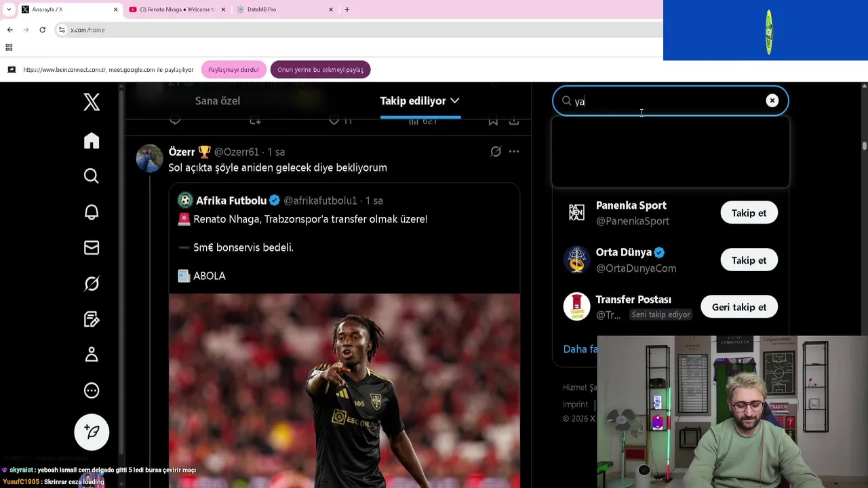The image size is (868, 488).
Task: Open Transfer Postası profile name
Action: point(633,300)
